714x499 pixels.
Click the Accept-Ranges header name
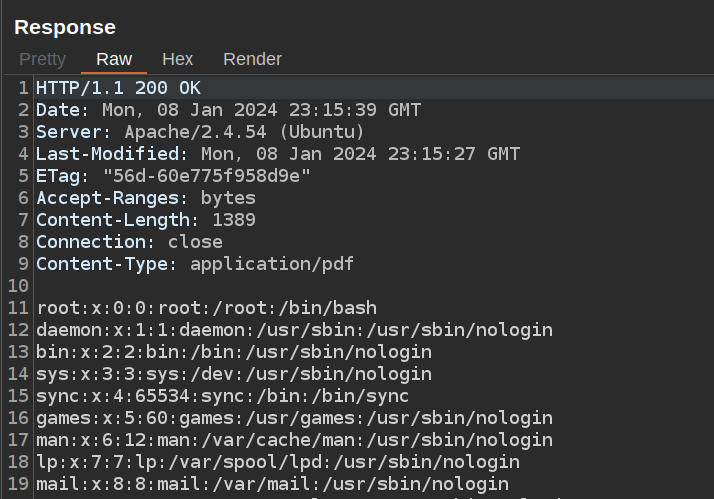click(112, 198)
